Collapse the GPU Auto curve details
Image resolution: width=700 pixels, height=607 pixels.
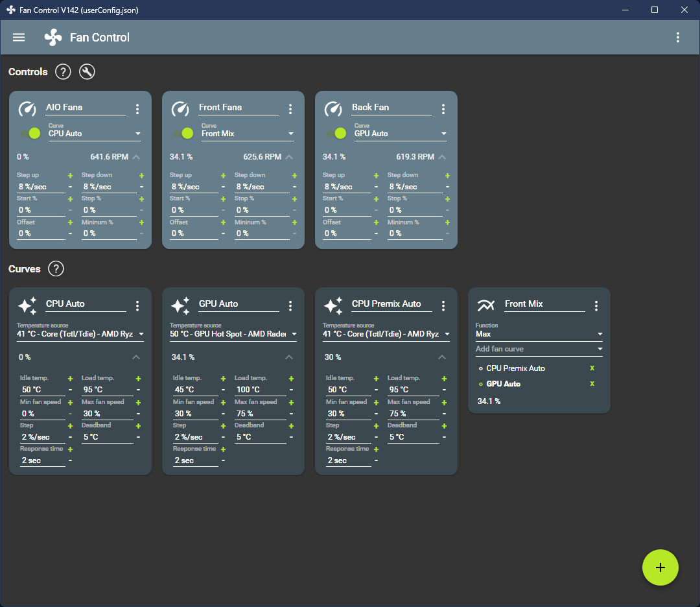click(289, 357)
